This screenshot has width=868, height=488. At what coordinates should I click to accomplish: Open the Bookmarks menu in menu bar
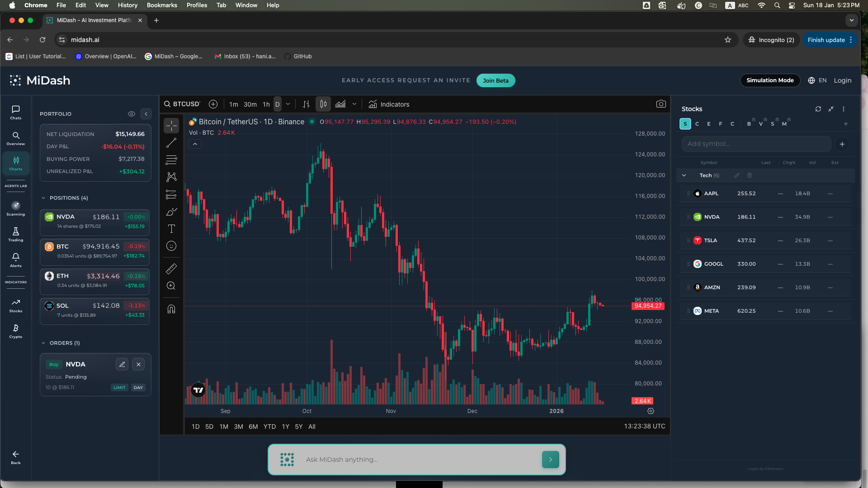161,5
